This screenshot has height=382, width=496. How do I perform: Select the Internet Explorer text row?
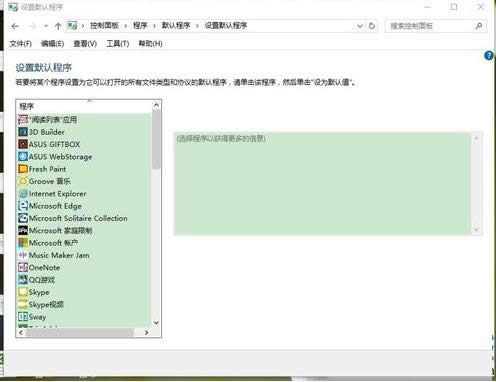pos(58,194)
